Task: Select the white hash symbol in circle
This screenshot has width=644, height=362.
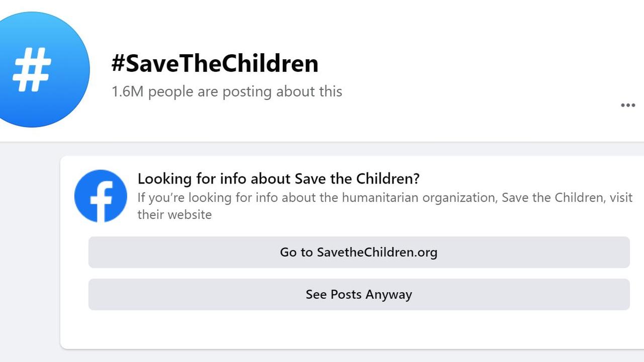Action: click(32, 69)
